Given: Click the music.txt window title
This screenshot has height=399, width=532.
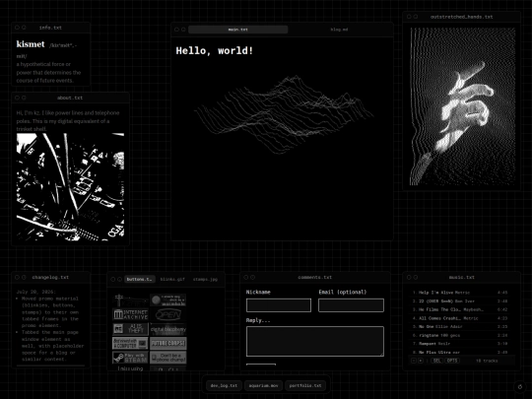Looking at the screenshot, I should pos(462,277).
